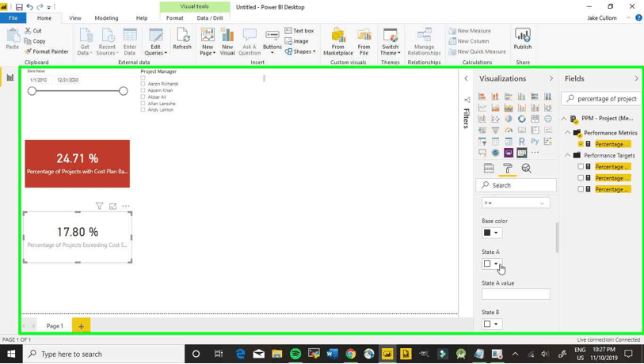Open the Fields well tab icon
Screen dimensions: 644x364
pyautogui.click(x=489, y=169)
